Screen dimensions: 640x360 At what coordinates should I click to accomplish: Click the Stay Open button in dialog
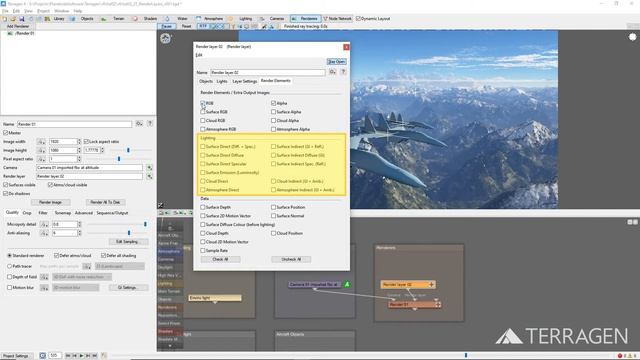(x=336, y=62)
